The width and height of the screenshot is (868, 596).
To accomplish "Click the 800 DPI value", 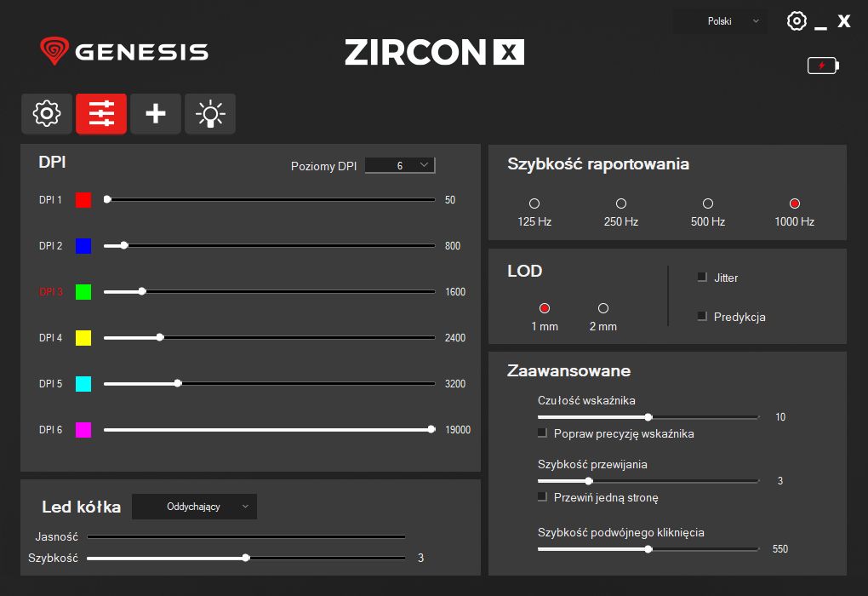I will tap(453, 246).
